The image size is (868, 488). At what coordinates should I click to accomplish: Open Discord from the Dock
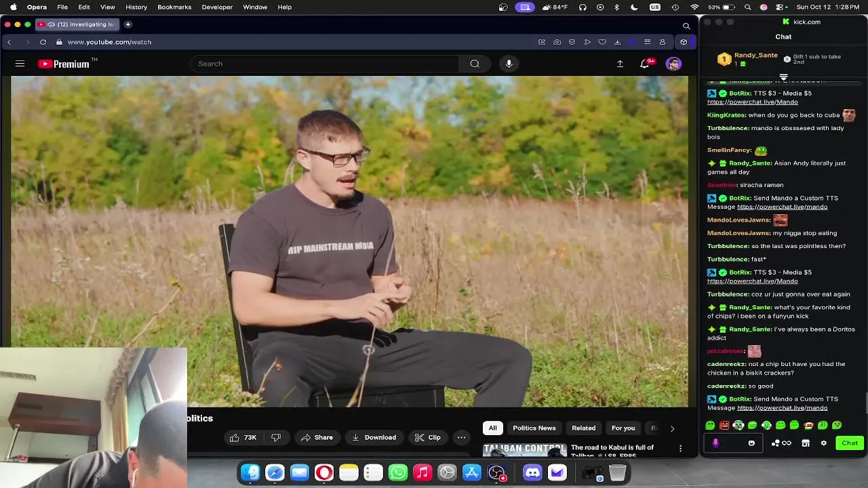[532, 472]
